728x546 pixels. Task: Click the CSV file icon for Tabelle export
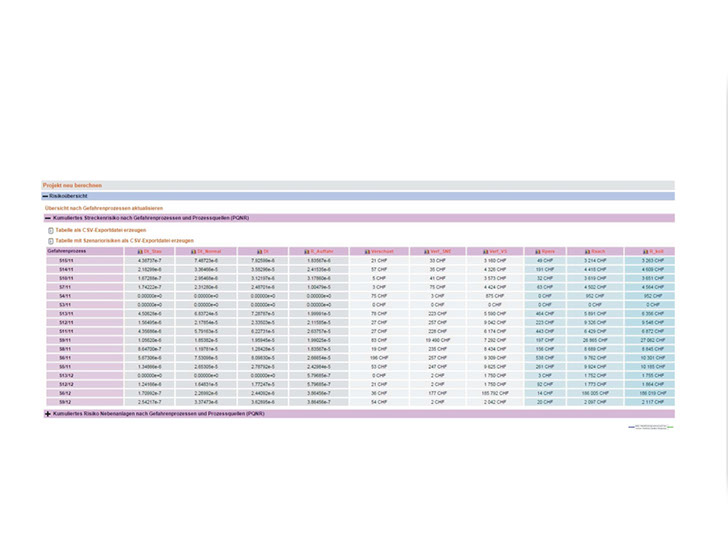tap(51, 230)
